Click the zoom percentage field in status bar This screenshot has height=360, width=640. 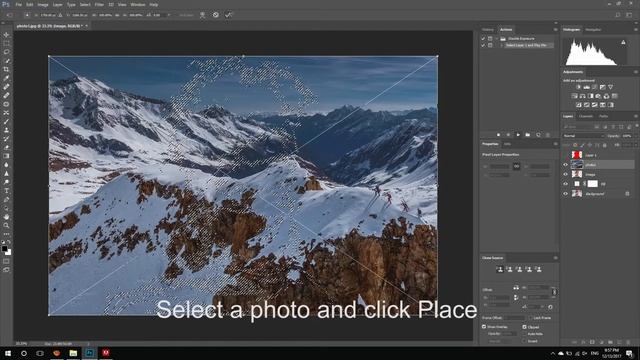tap(21, 344)
